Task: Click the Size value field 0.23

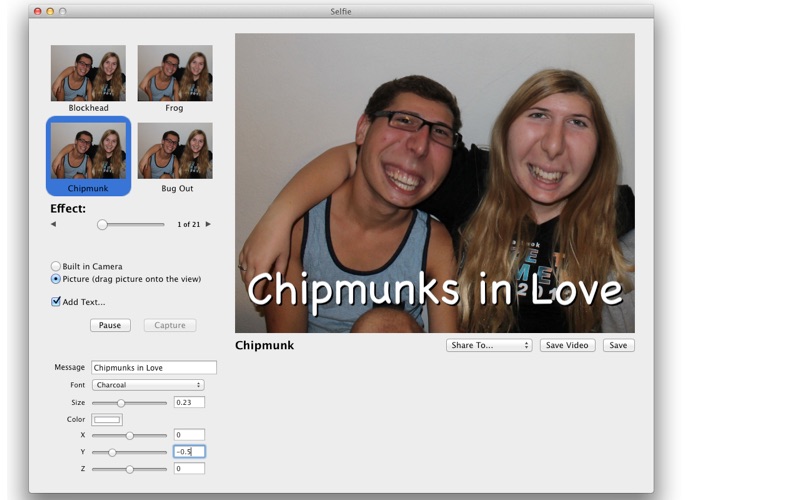Action: pyautogui.click(x=189, y=402)
